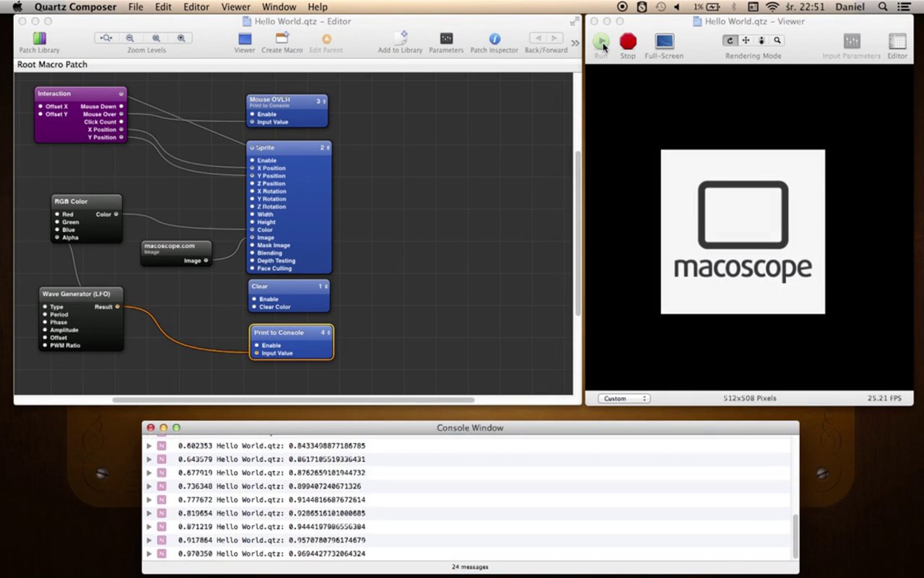This screenshot has width=924, height=578.
Task: Open the Viewer menu in menu bar
Action: 235,7
